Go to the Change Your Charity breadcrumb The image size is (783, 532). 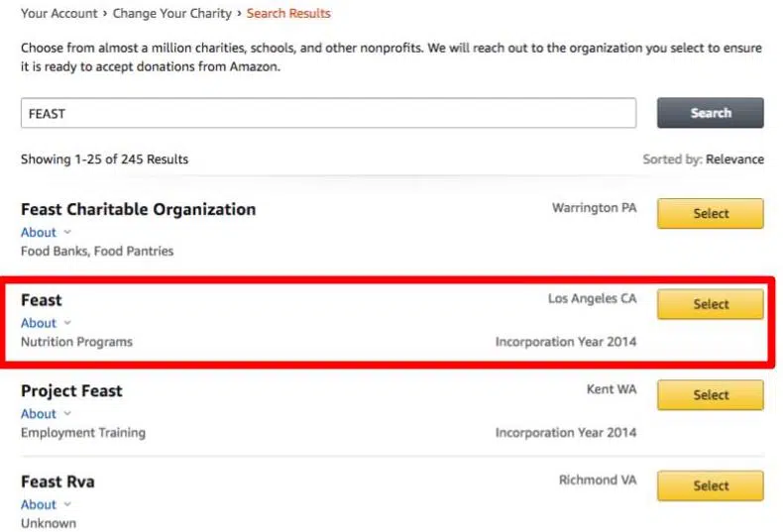coord(171,14)
